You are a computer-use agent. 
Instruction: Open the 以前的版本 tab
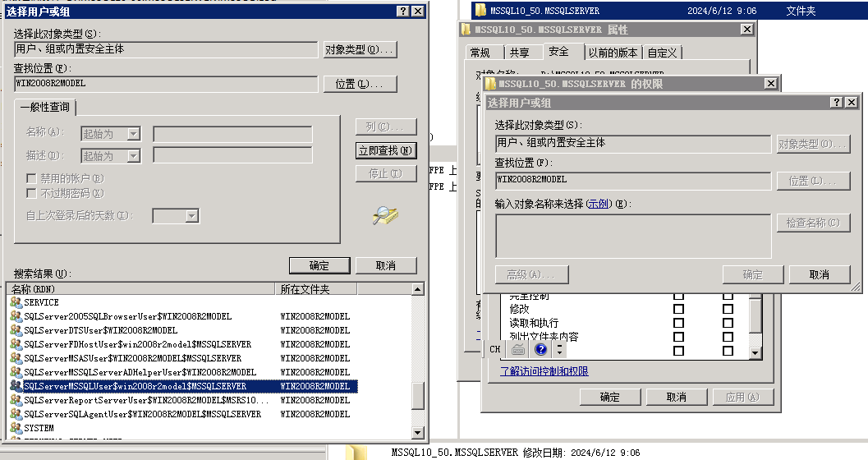tap(613, 53)
